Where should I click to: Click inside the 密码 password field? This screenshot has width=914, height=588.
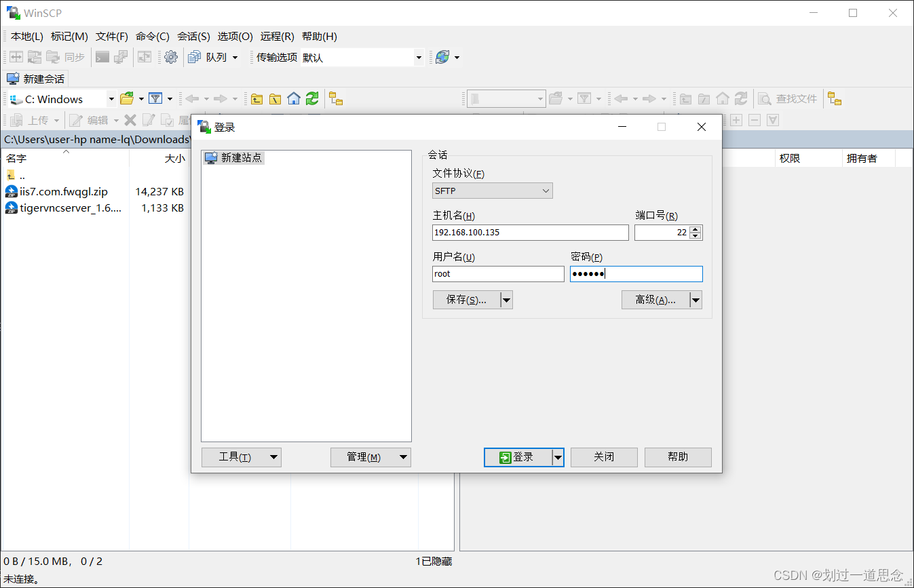(636, 274)
